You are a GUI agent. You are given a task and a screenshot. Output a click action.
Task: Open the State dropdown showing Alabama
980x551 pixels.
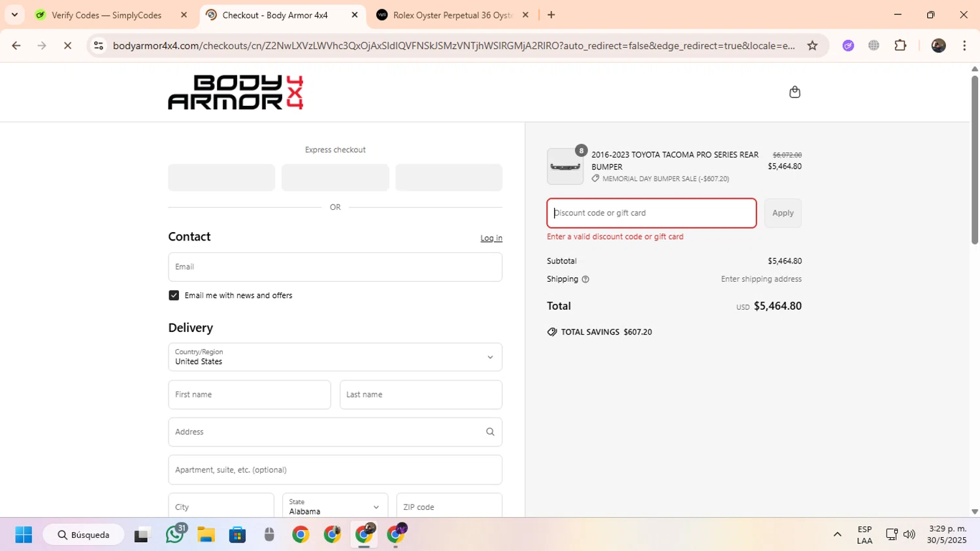(335, 507)
